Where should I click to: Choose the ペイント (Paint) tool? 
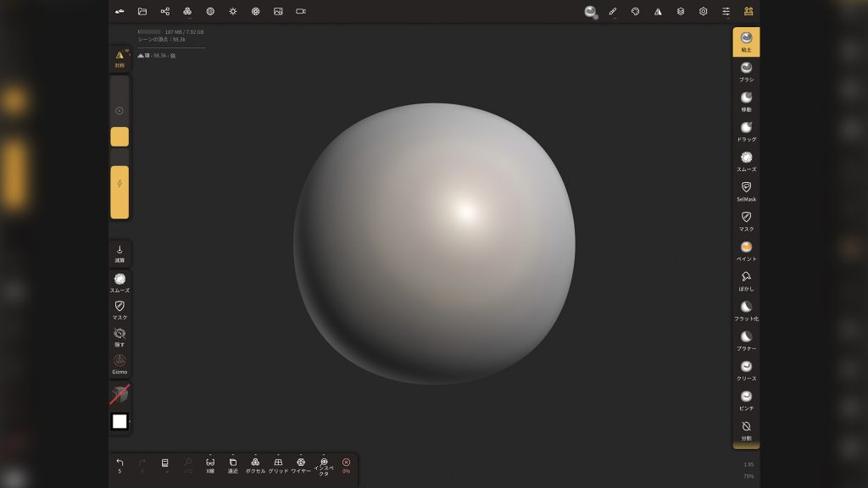[746, 250]
